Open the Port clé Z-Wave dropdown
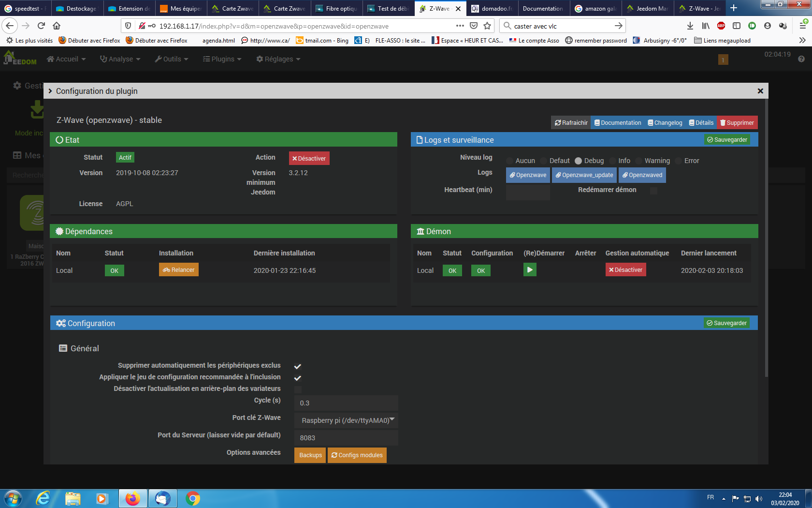 [x=346, y=420]
